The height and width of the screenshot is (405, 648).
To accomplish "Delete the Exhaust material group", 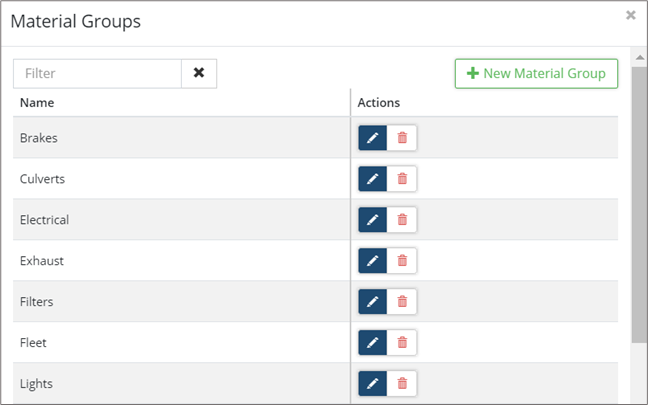I will [402, 261].
